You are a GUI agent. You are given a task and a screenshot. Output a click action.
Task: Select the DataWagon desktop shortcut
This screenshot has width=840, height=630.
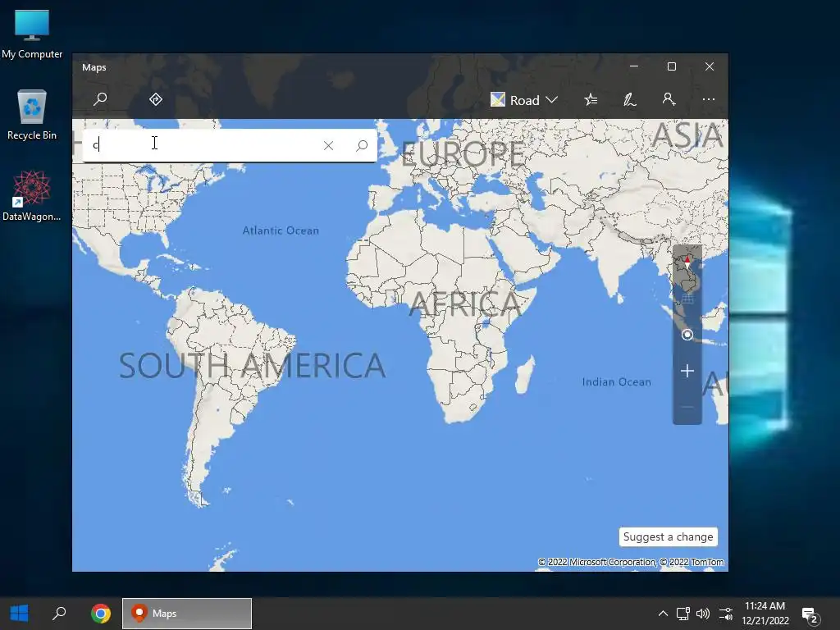point(32,196)
